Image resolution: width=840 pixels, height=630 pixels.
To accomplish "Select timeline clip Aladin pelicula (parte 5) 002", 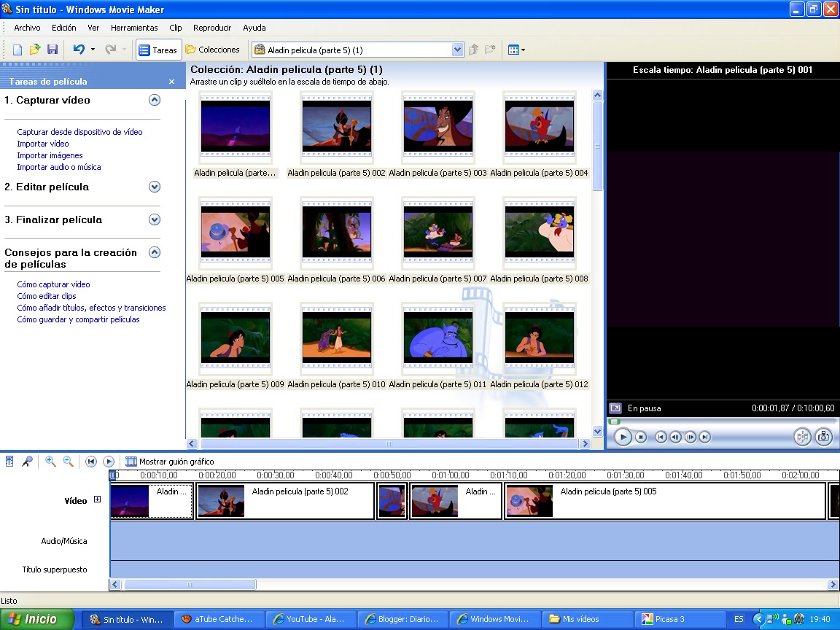I will (x=285, y=501).
